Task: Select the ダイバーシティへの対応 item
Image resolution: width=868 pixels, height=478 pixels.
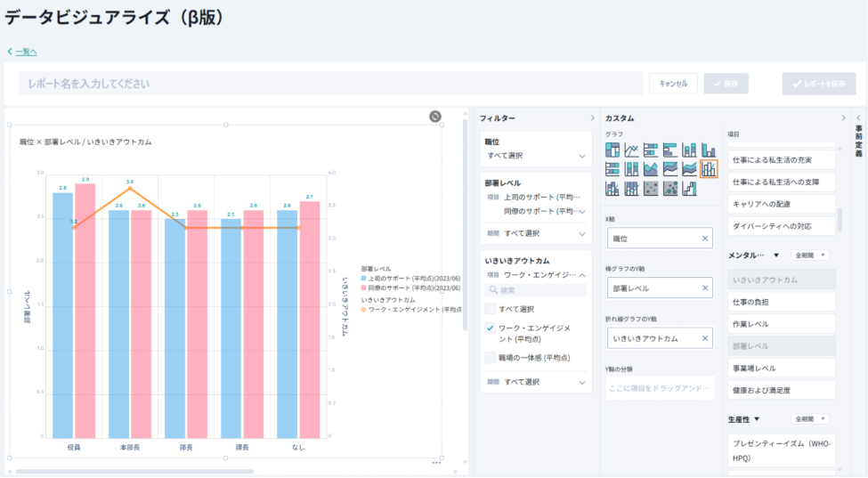Action: pyautogui.click(x=781, y=226)
